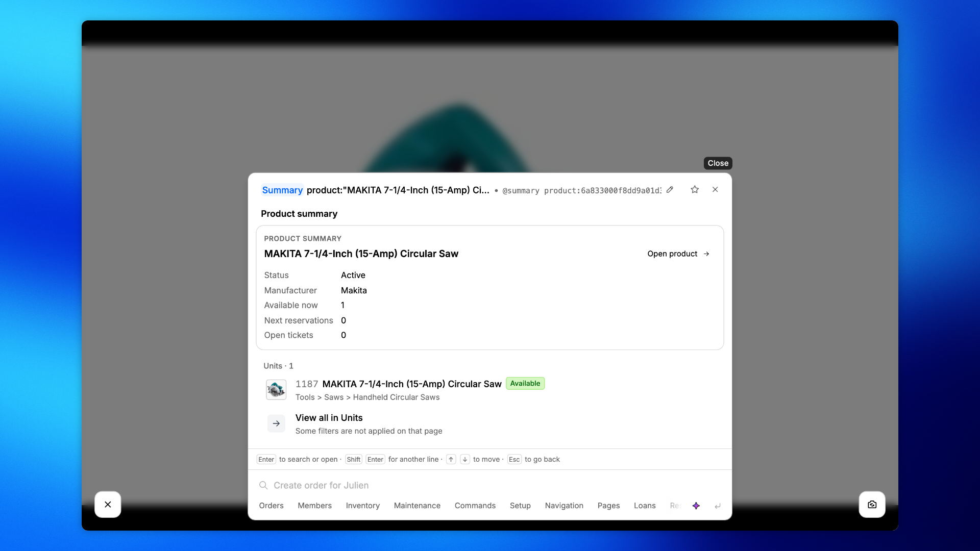The width and height of the screenshot is (980, 551).
Task: Select the Navigation tab
Action: (x=564, y=506)
